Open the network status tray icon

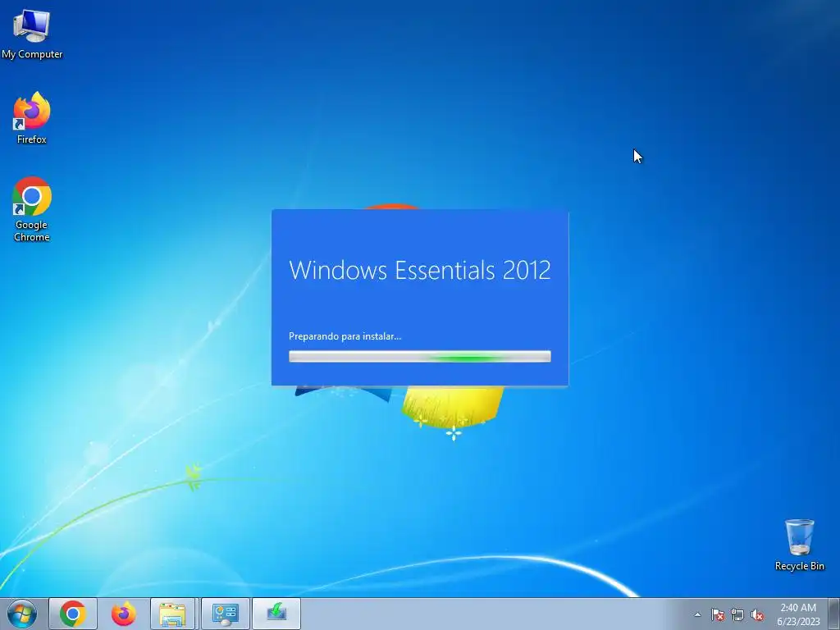coord(737,614)
